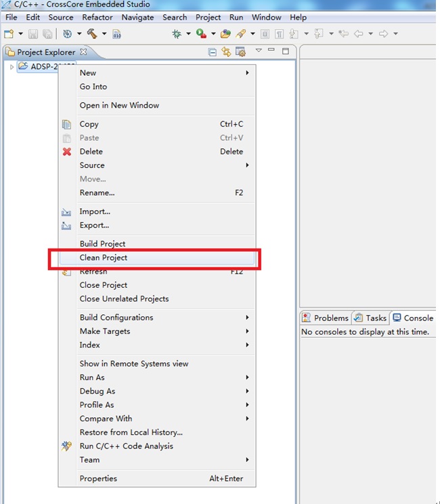Toggle the block selection mode icon

(x=265, y=34)
